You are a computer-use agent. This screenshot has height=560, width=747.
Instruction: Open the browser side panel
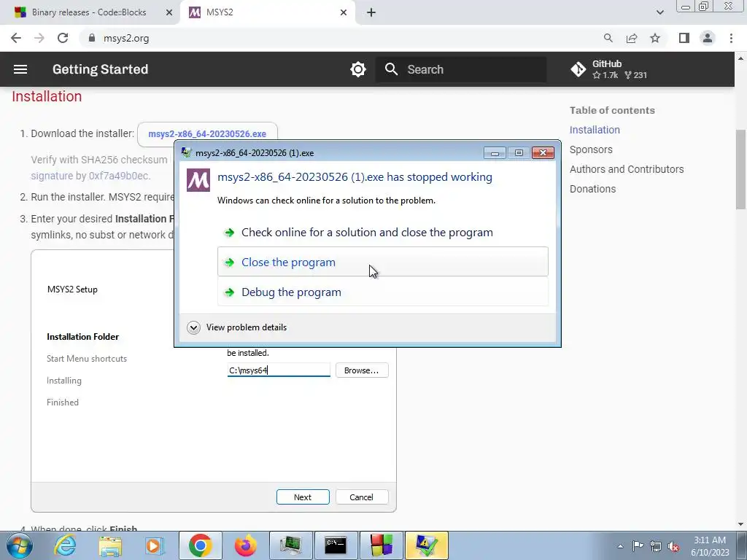click(684, 38)
